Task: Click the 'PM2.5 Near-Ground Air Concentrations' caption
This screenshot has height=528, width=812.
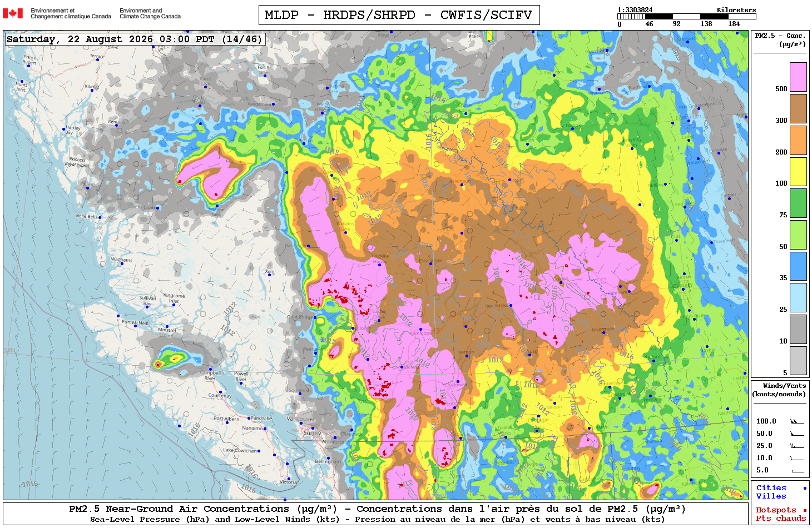Action: pyautogui.click(x=377, y=509)
